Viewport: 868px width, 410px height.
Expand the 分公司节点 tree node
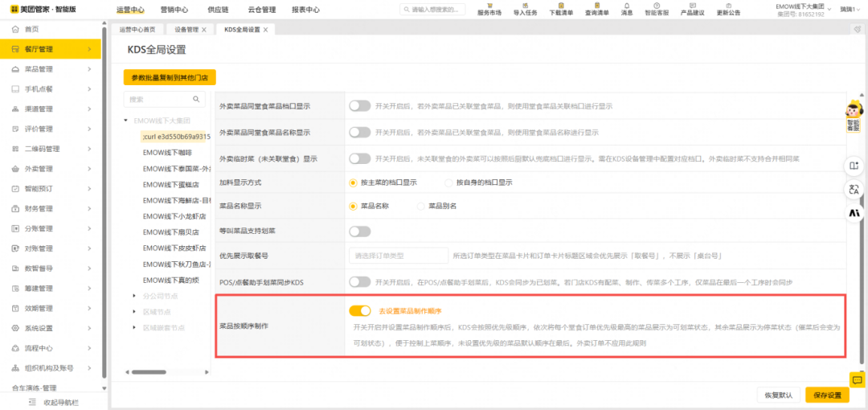coord(135,296)
